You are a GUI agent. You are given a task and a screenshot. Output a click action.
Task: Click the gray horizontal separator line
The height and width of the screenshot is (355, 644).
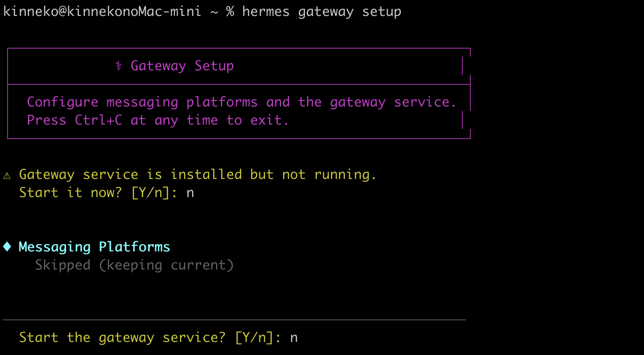(x=234, y=320)
